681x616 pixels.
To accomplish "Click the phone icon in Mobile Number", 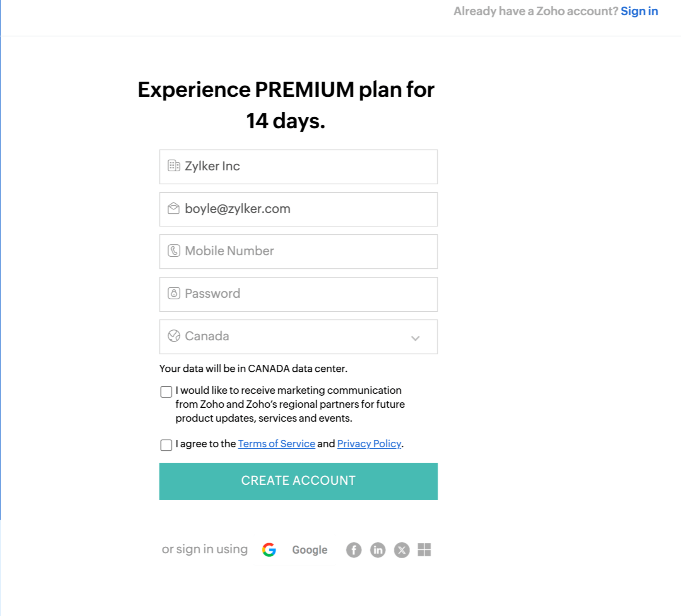I will (x=174, y=251).
